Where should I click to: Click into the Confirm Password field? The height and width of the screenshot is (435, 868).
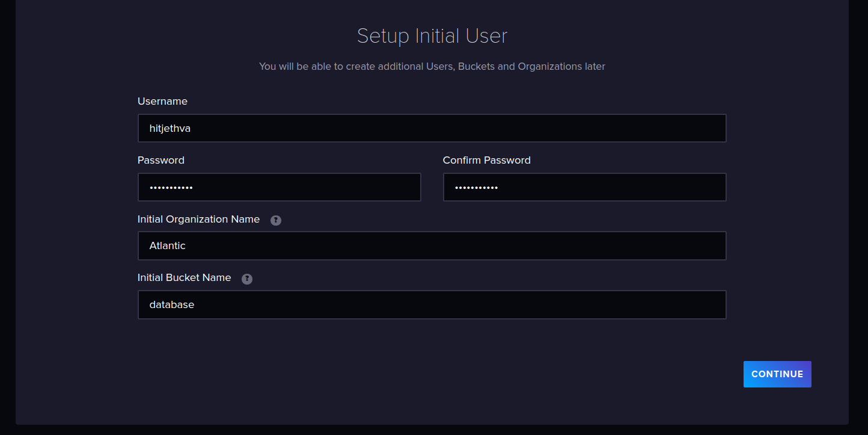pyautogui.click(x=584, y=187)
